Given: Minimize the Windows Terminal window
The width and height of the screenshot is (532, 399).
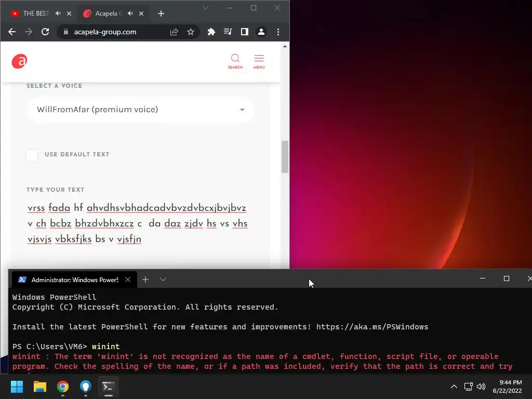Looking at the screenshot, I should 483,278.
